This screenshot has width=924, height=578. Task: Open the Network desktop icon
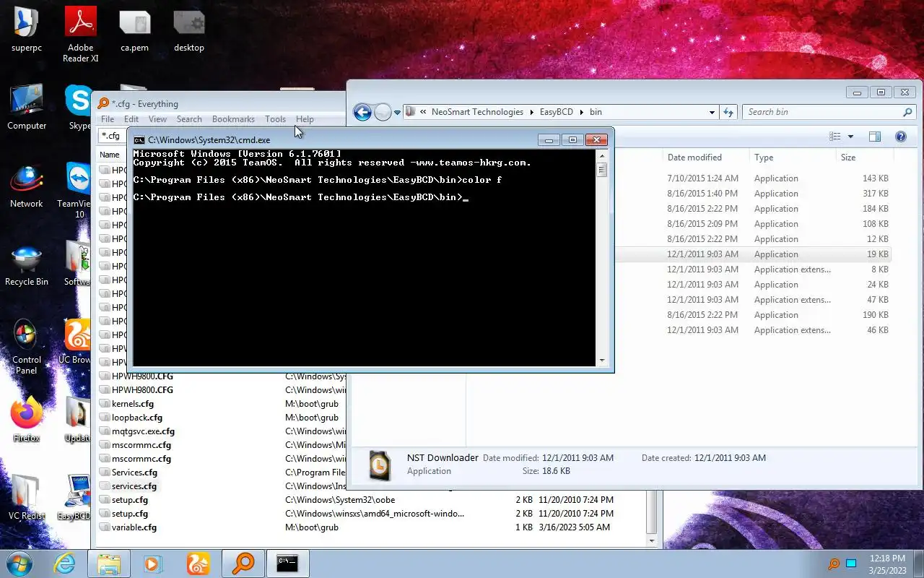click(x=27, y=186)
